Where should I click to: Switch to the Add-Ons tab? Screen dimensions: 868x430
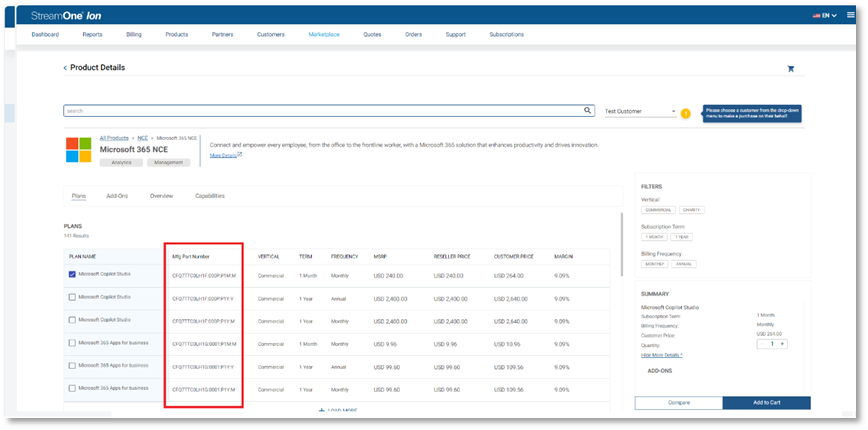[x=117, y=196]
